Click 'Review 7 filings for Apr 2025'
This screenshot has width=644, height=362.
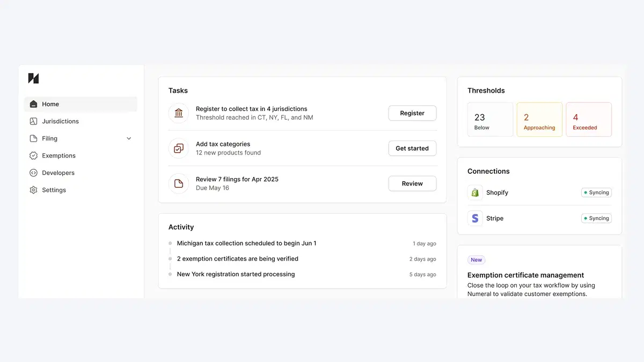237,179
